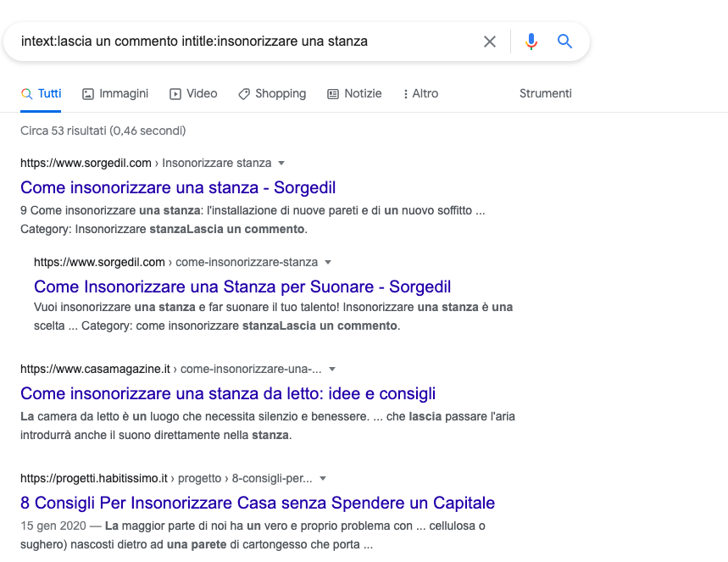Click the Circa 53 risultati stats text
The height and width of the screenshot is (562, 728).
[103, 131]
